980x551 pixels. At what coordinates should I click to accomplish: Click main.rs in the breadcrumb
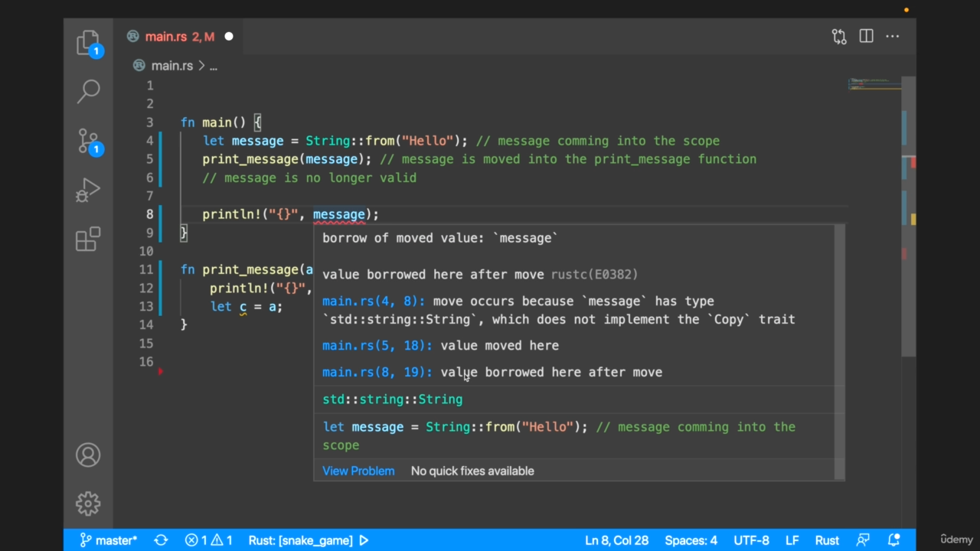pos(171,66)
